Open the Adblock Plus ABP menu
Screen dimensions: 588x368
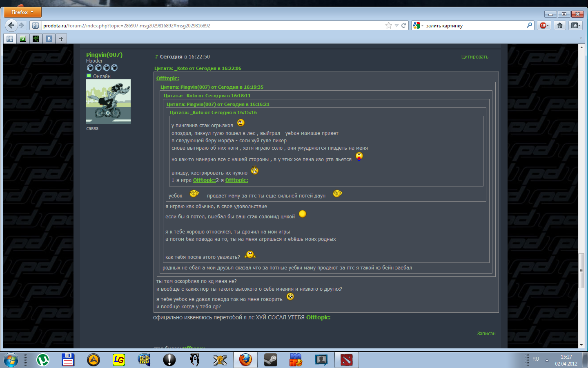[x=544, y=25]
